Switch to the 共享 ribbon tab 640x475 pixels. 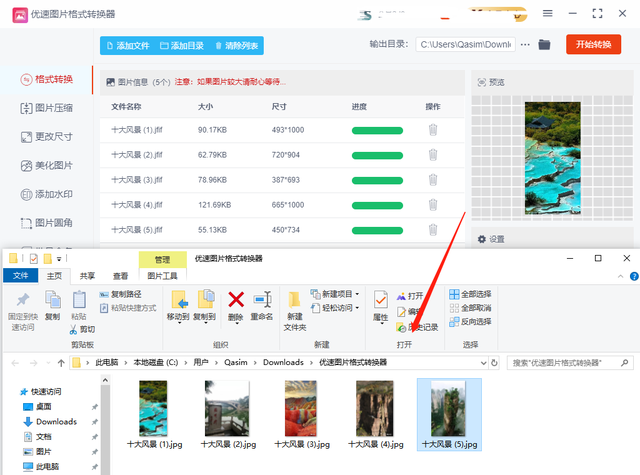click(x=87, y=276)
